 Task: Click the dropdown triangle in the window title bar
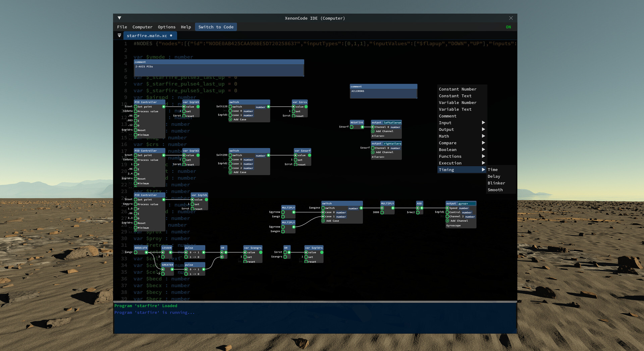(119, 18)
